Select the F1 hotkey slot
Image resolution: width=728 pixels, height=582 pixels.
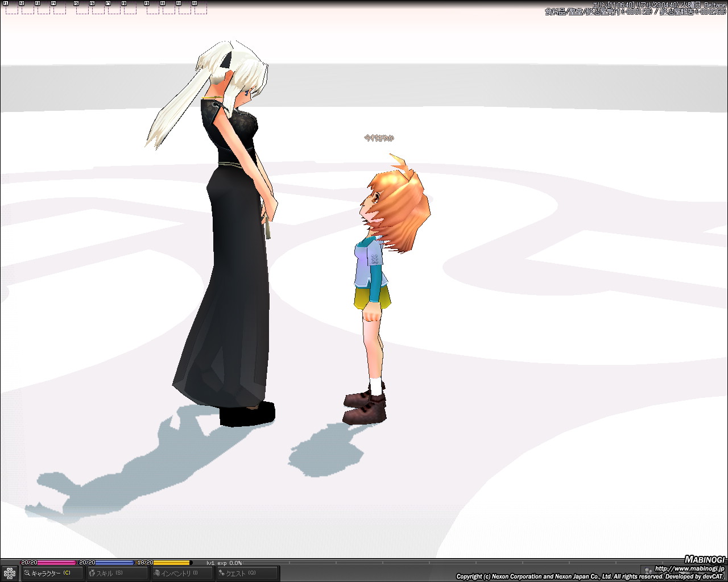[x=11, y=7]
